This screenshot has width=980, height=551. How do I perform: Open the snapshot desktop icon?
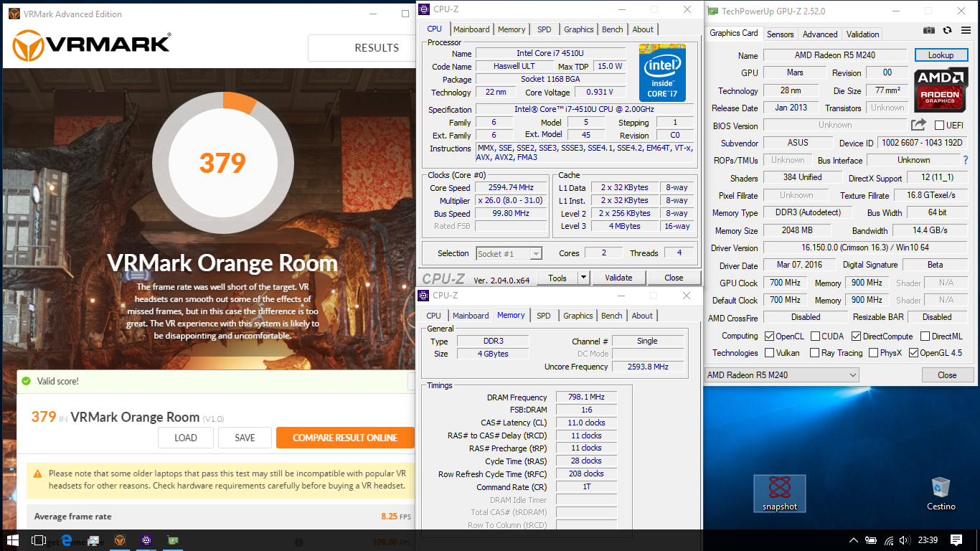click(780, 494)
